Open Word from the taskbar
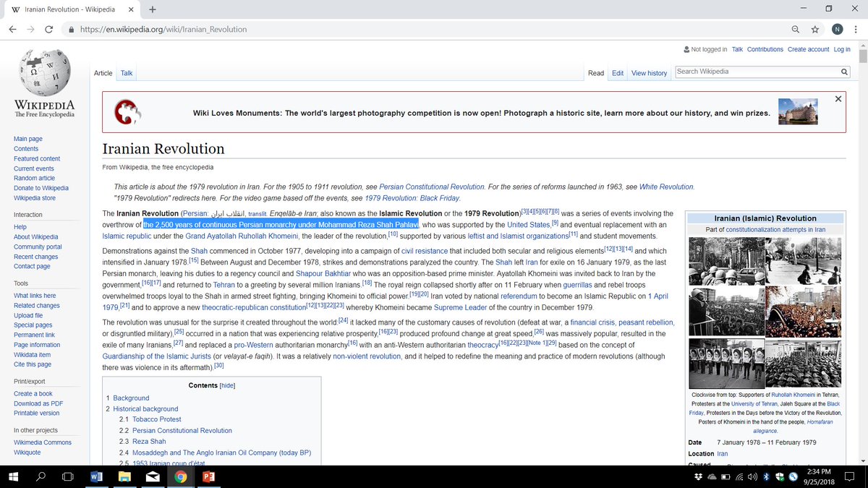The width and height of the screenshot is (868, 488). [x=96, y=476]
